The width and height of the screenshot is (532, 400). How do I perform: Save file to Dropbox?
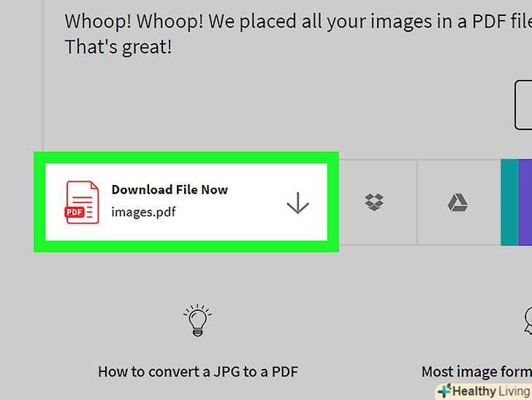tap(374, 203)
